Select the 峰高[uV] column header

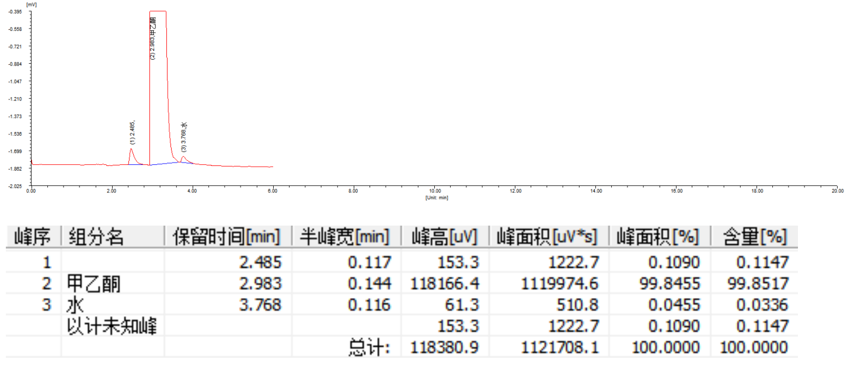444,237
